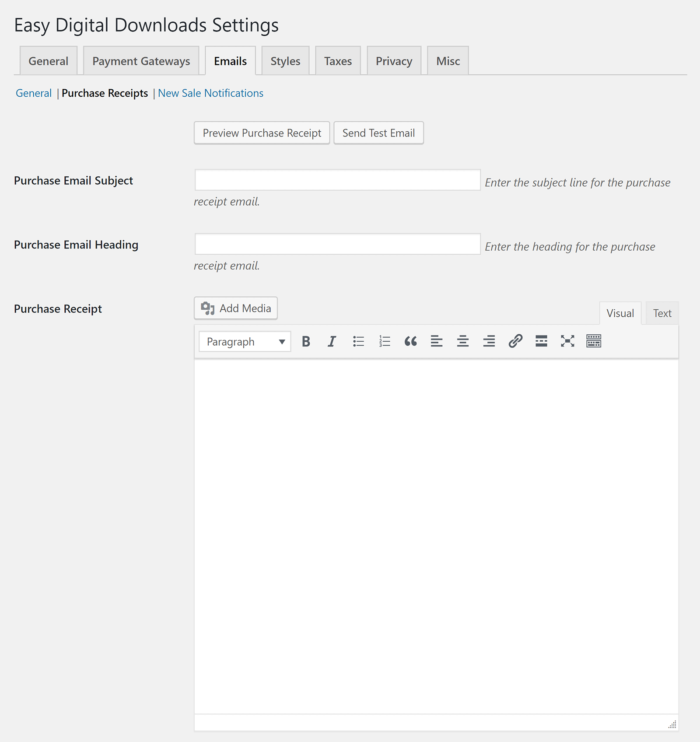This screenshot has width=700, height=742.
Task: Align text right in editor
Action: click(489, 341)
